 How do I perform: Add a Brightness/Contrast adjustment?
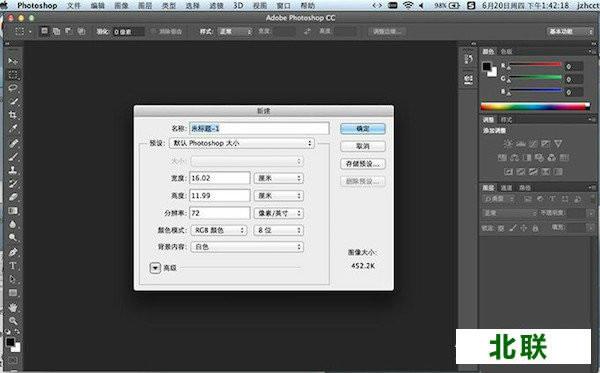pos(508,144)
